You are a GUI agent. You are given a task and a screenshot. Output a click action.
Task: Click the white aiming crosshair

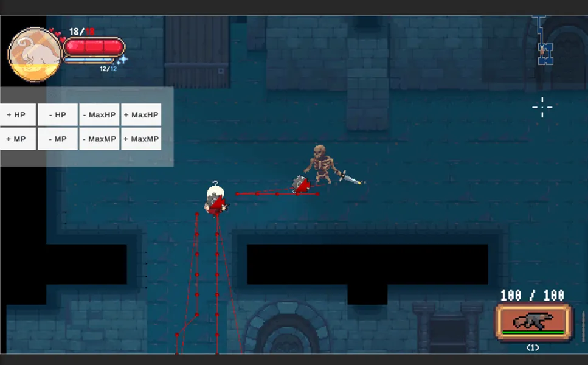(542, 107)
